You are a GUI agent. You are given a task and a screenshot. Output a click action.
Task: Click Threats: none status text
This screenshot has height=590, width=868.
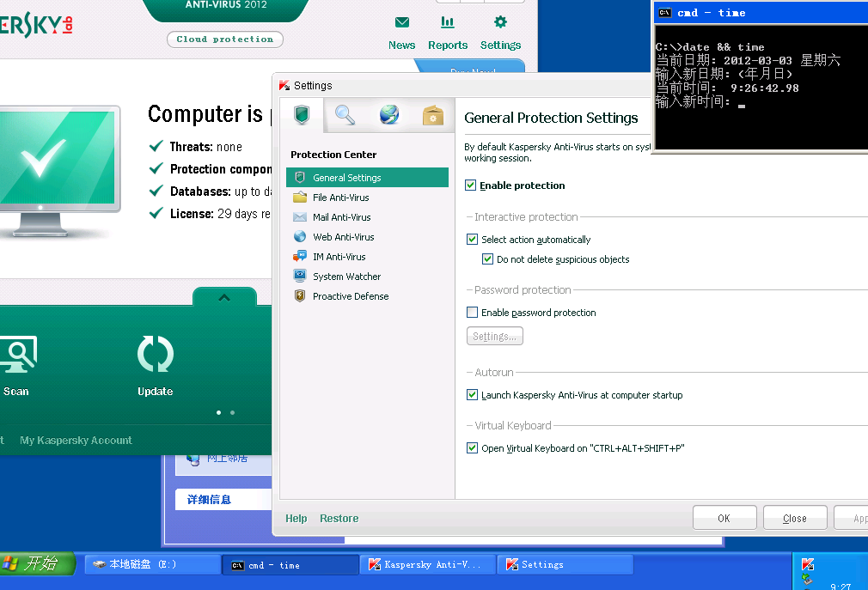(206, 147)
